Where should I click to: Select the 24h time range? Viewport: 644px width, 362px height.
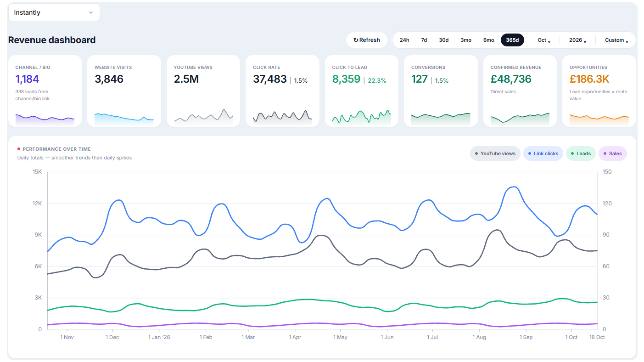(404, 40)
